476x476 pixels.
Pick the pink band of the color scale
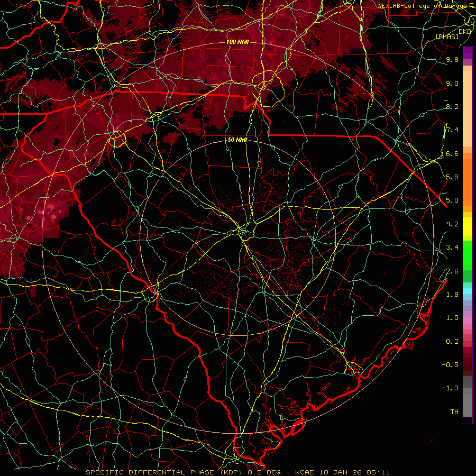467,321
